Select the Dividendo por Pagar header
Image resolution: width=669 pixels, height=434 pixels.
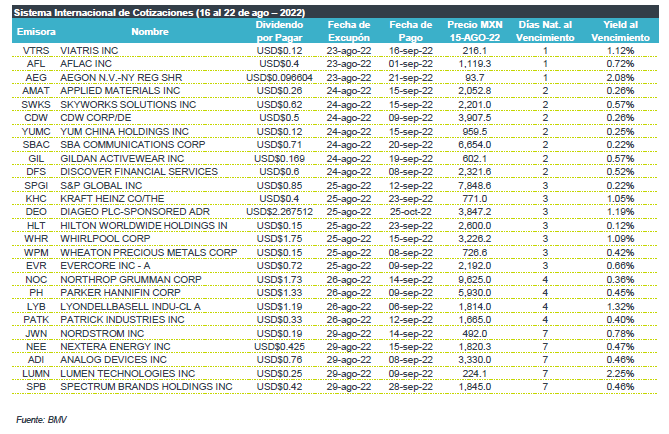[279, 31]
